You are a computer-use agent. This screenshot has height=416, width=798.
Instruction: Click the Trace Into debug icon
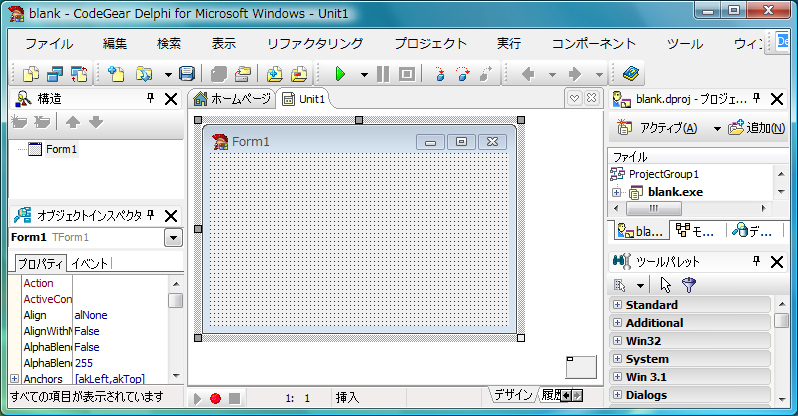point(440,74)
